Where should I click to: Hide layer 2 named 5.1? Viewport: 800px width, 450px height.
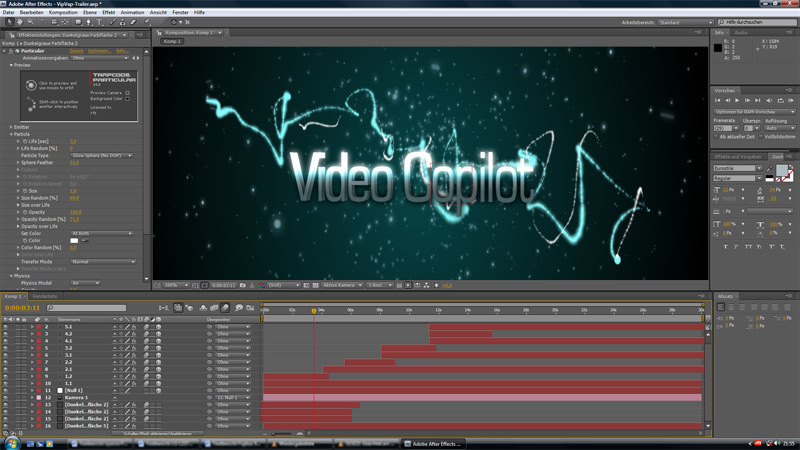point(6,327)
